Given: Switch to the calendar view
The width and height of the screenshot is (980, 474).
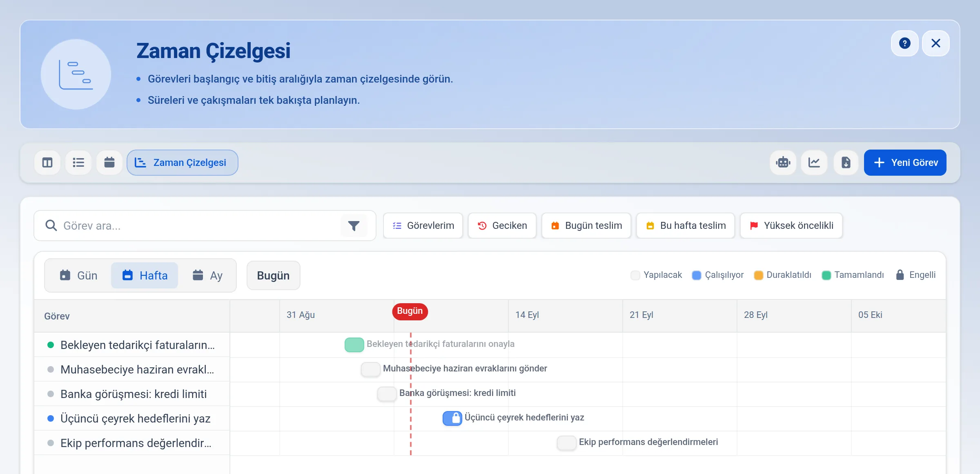Looking at the screenshot, I should [109, 163].
